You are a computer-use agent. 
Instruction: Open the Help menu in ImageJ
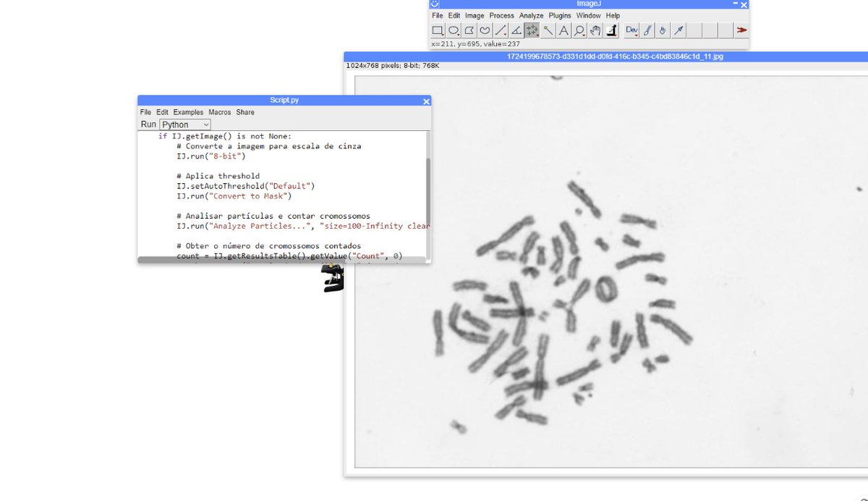pyautogui.click(x=613, y=15)
